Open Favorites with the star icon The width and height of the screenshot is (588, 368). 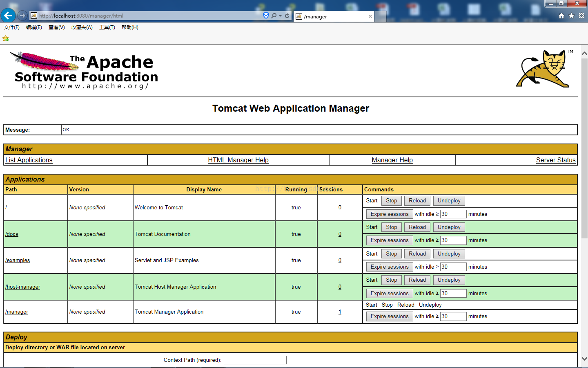point(571,16)
